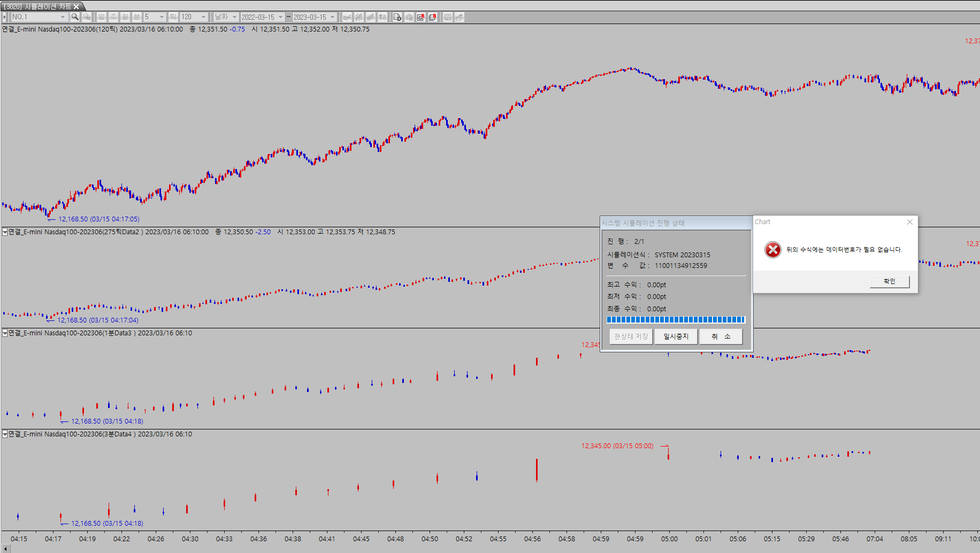Click the 일시중지 pause button
Screen dimensions: 980x553
[x=676, y=336]
